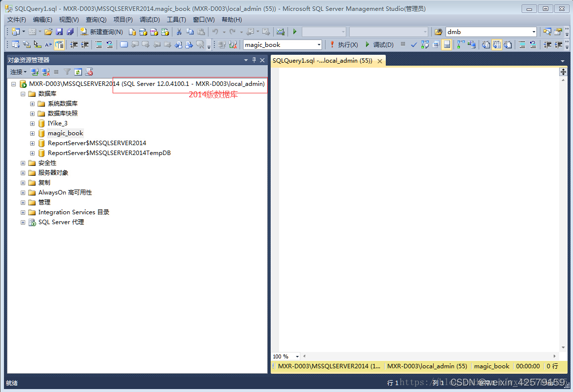Click the Query Options icon
Screen dimensions: 573x392
(x=436, y=44)
